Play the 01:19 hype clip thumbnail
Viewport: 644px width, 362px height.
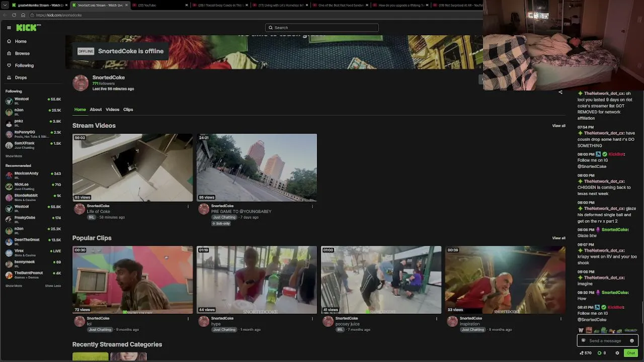[x=257, y=280]
